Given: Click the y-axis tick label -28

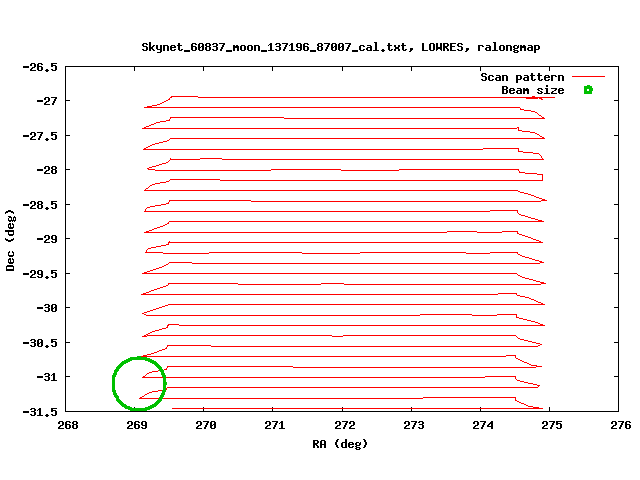Looking at the screenshot, I should (x=47, y=170).
